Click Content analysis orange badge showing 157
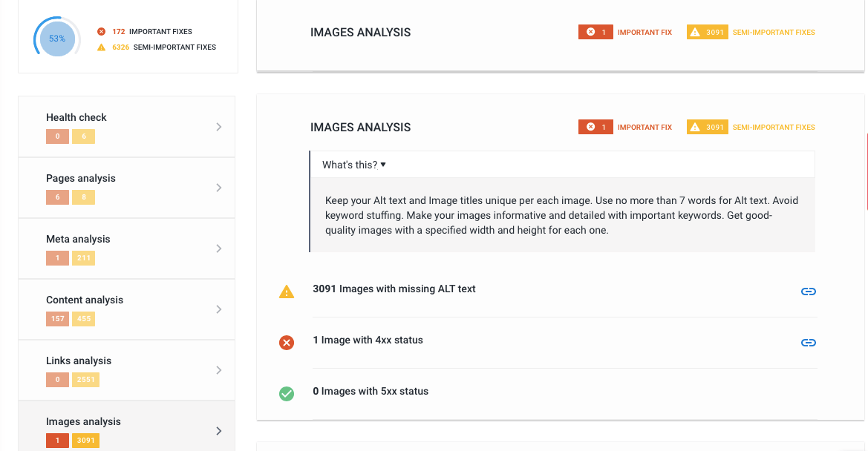Image resolution: width=868 pixels, height=451 pixels. point(58,319)
